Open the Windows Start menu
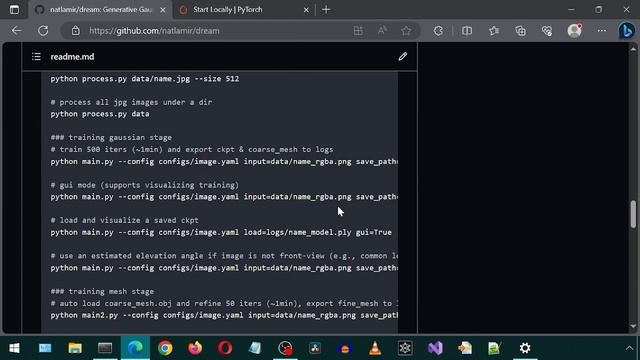This screenshot has height=360, width=640. (14, 348)
